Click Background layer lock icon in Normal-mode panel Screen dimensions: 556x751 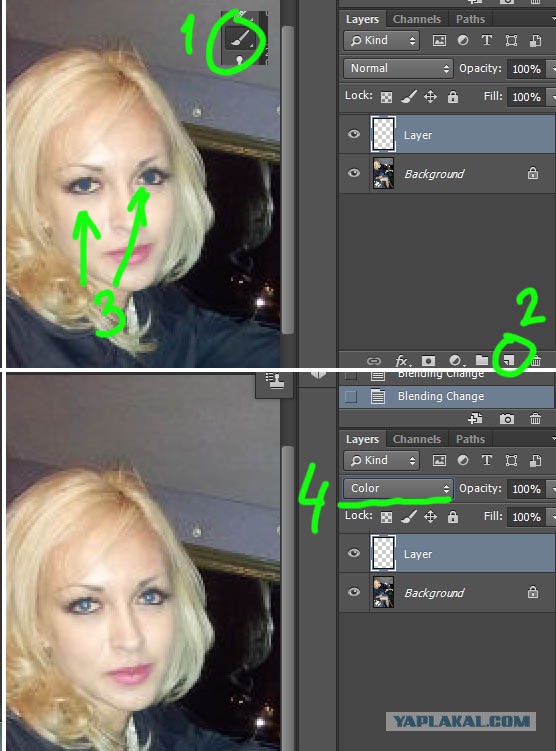pos(533,173)
